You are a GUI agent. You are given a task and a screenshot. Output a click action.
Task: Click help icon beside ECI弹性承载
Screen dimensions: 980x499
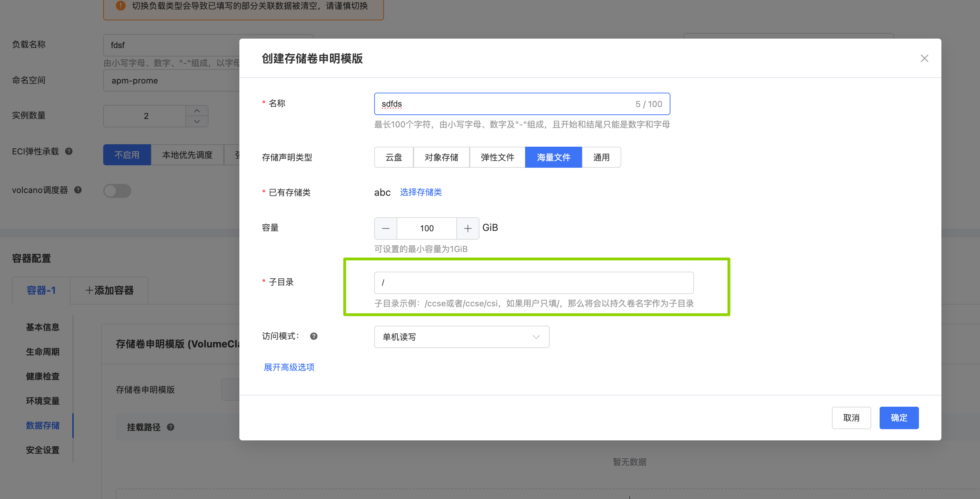pos(69,151)
